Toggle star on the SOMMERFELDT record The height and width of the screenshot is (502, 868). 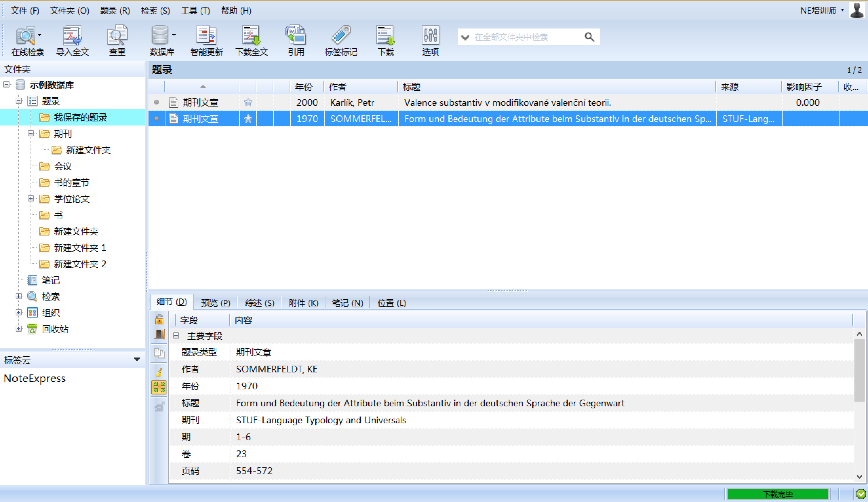coord(248,119)
